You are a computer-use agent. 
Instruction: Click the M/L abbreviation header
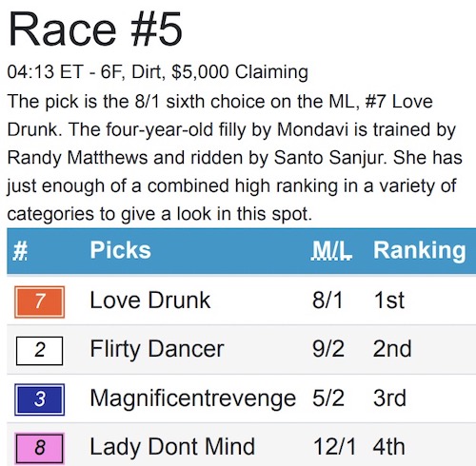tap(331, 250)
